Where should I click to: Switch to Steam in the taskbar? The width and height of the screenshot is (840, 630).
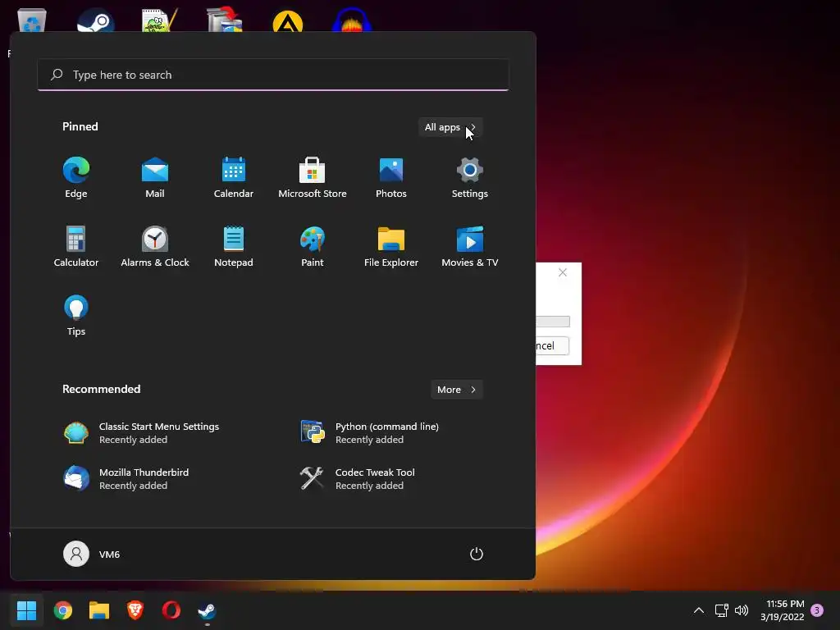208,610
